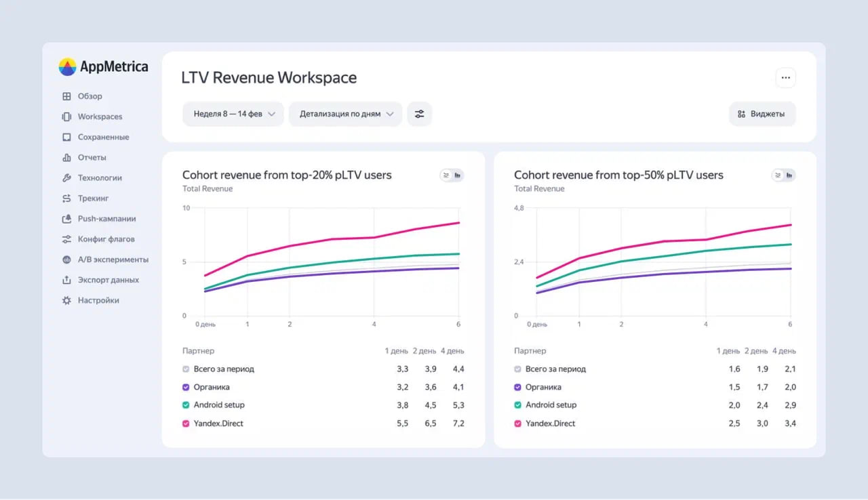Click the Отчеты bar chart icon

[x=66, y=158]
